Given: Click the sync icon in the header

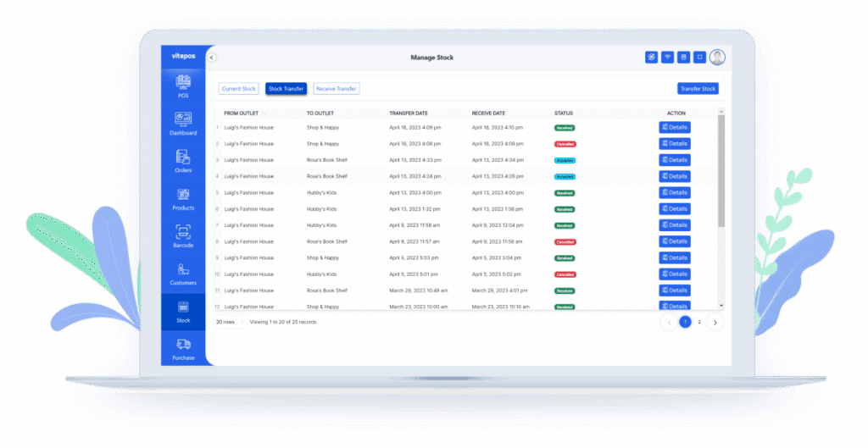Looking at the screenshot, I should 652,57.
